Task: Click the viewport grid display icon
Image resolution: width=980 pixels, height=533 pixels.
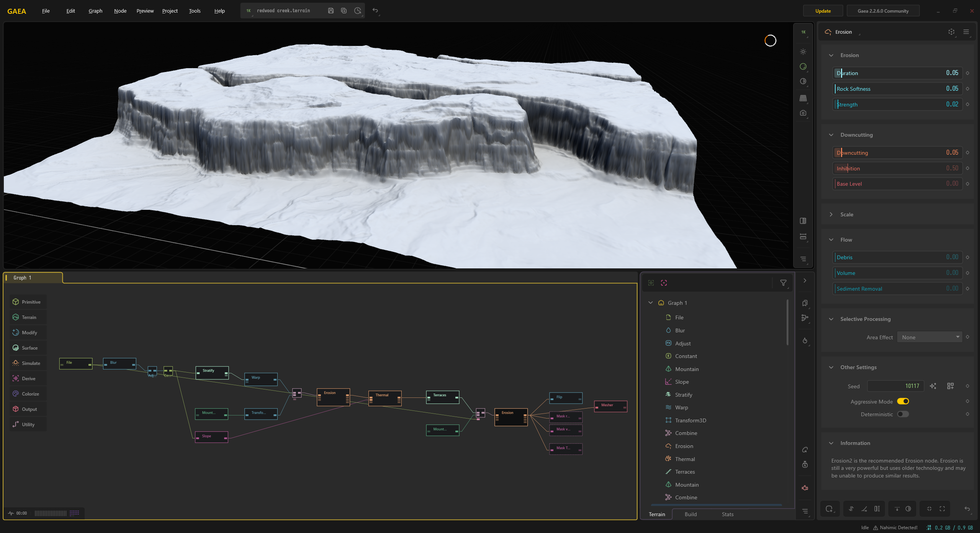Action: click(803, 98)
